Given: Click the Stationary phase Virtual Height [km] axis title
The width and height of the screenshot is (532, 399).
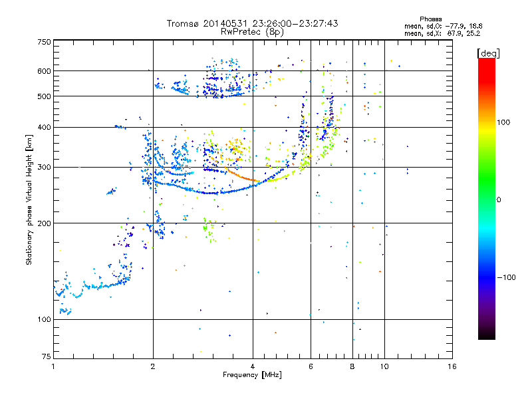Looking at the screenshot, I should [29, 200].
